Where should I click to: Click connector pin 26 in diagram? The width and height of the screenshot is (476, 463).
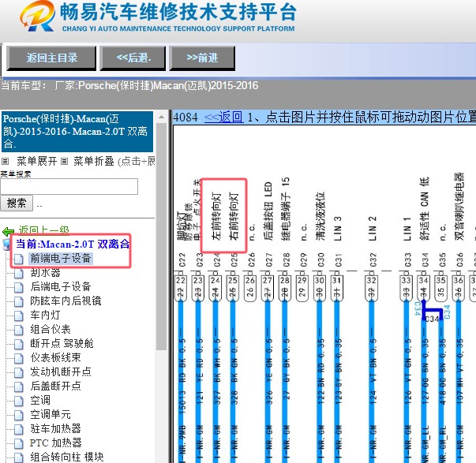coord(249,288)
